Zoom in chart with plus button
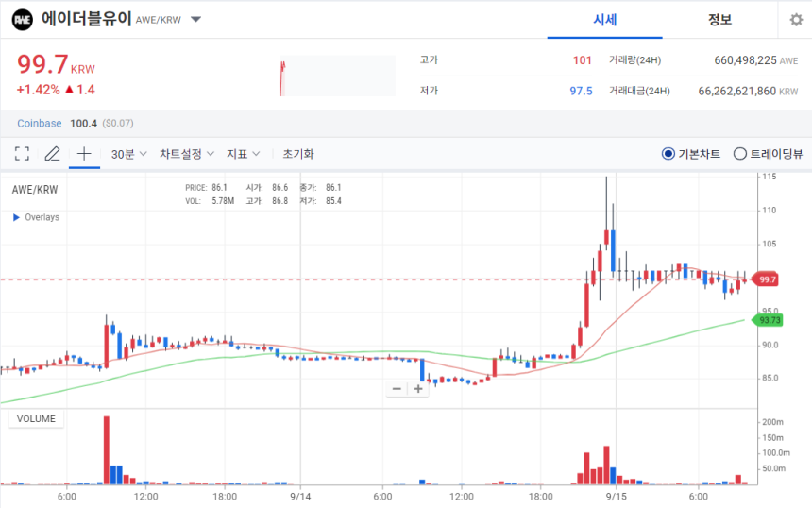Image resolution: width=812 pixels, height=508 pixels. (x=418, y=388)
